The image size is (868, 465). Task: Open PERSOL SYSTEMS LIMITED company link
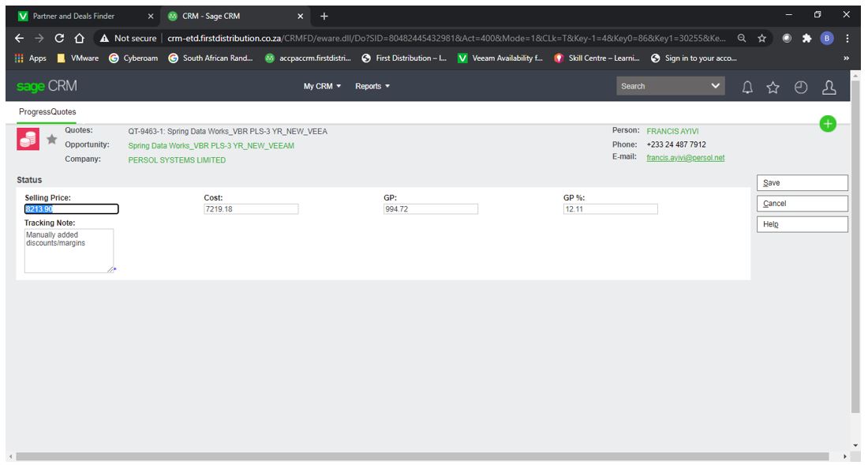tap(177, 160)
